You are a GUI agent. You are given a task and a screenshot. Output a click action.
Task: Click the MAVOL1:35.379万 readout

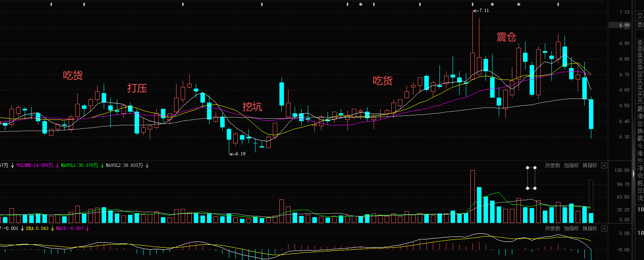point(79,166)
